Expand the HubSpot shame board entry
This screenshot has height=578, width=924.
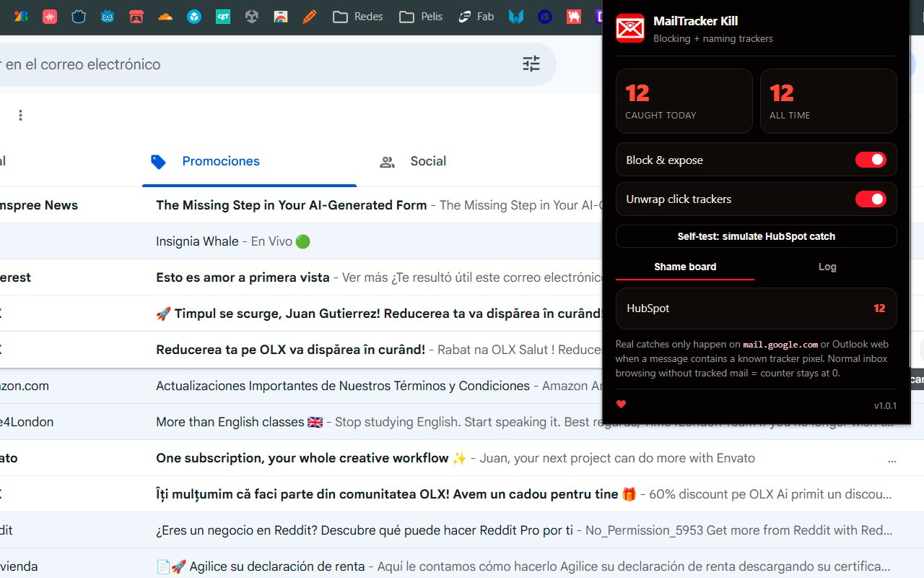[756, 309]
